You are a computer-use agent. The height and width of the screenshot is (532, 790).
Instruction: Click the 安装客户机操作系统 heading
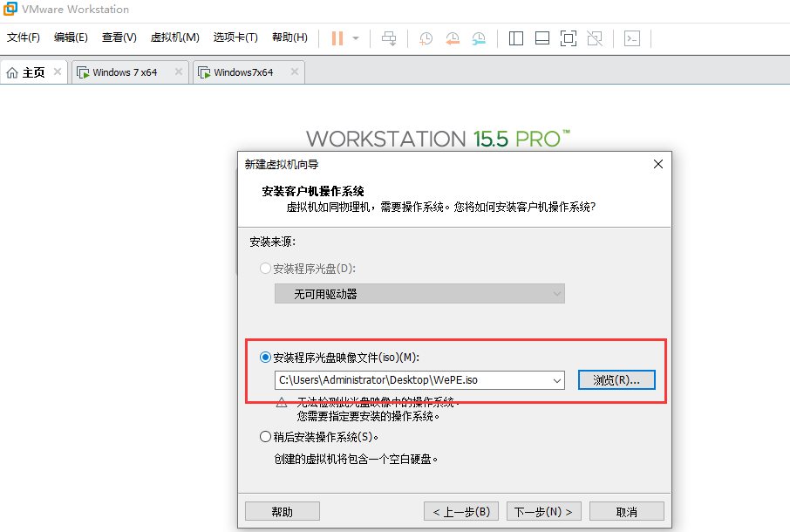pos(313,192)
